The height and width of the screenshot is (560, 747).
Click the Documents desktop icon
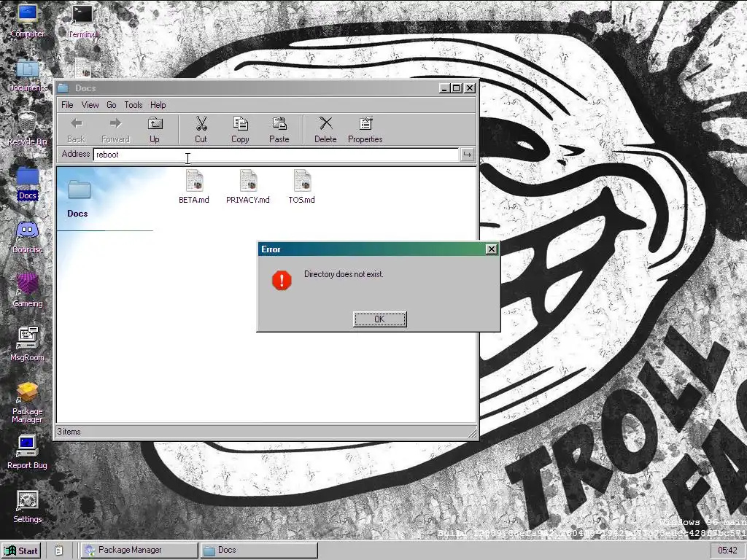28,76
